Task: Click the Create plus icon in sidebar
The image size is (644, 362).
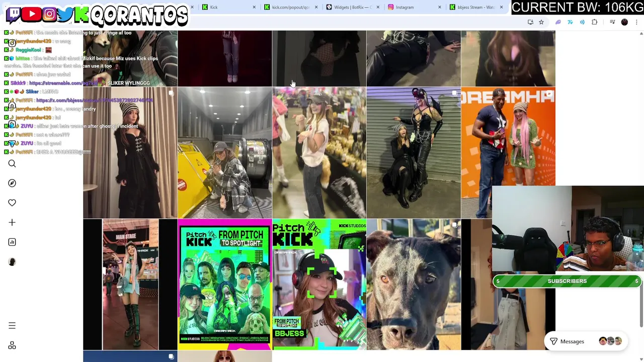Action: click(12, 222)
